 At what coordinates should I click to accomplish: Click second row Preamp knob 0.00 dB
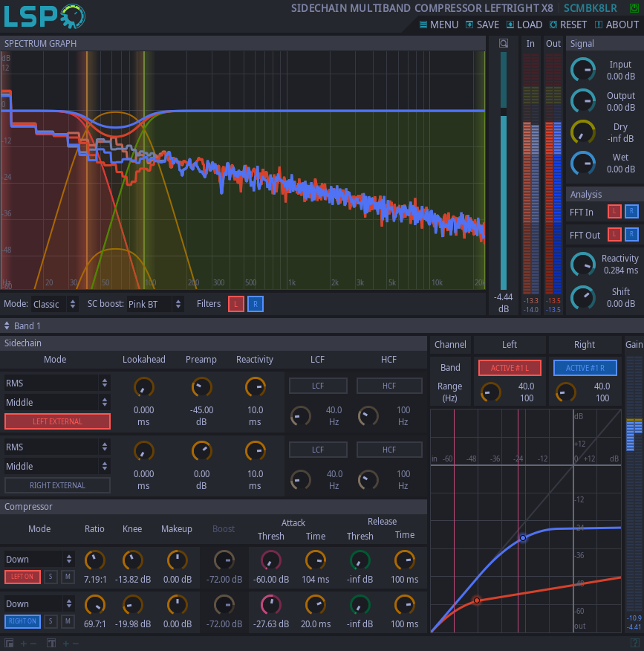(x=201, y=451)
